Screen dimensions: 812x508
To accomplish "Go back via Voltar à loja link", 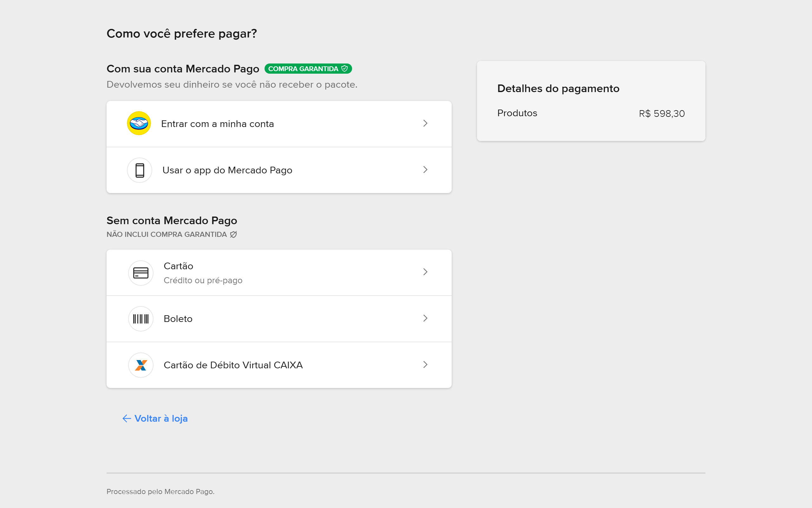I will click(x=155, y=418).
